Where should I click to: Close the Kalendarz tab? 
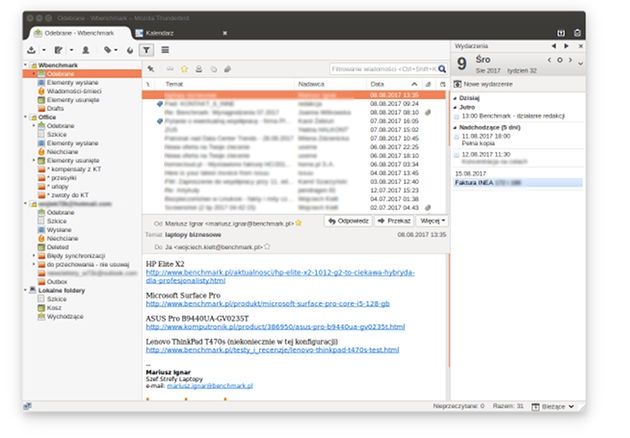(x=225, y=33)
